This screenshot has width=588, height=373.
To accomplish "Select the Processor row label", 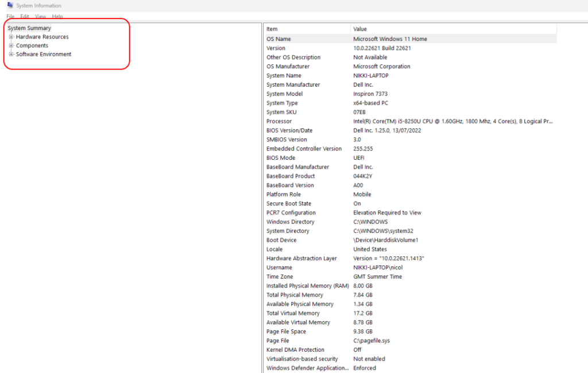I will pyautogui.click(x=279, y=121).
